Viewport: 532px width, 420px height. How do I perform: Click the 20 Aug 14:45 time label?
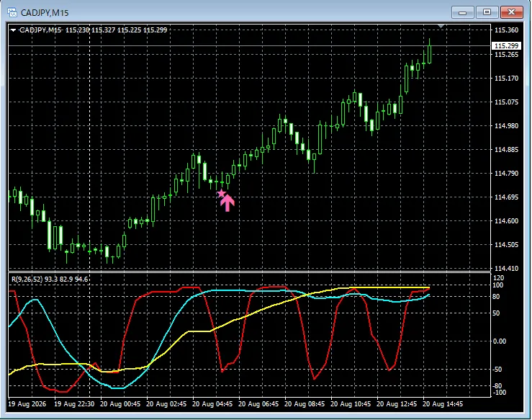(443, 404)
